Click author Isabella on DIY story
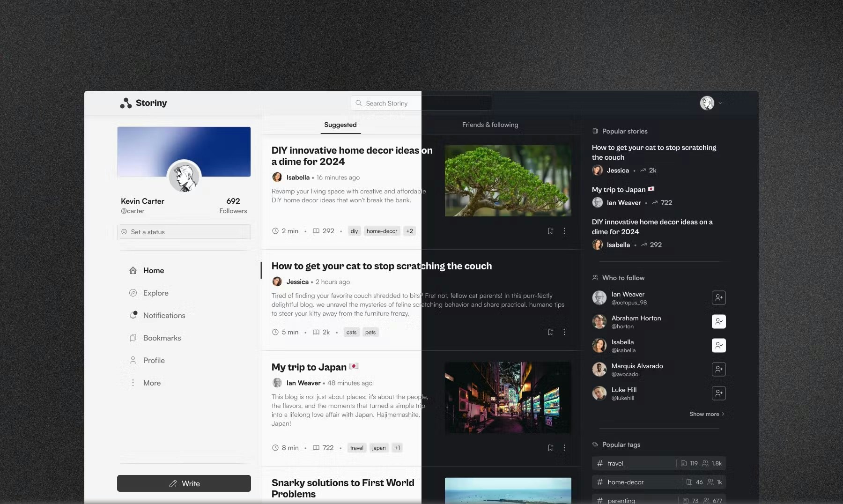The width and height of the screenshot is (843, 504). [298, 178]
